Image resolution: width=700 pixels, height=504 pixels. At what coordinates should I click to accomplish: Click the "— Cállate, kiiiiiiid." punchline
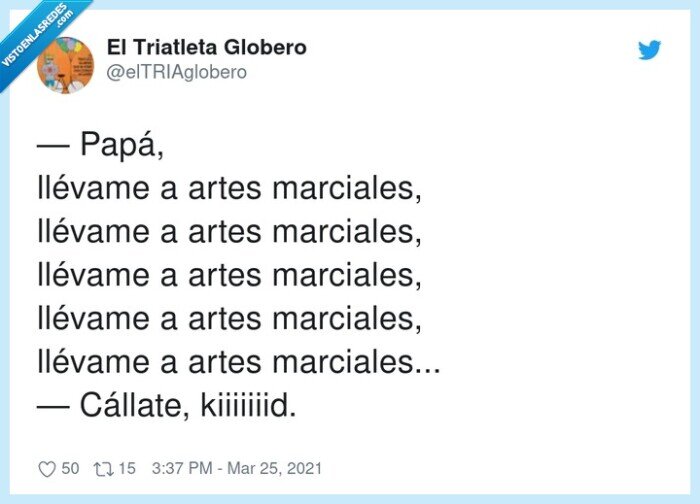pos(167,406)
